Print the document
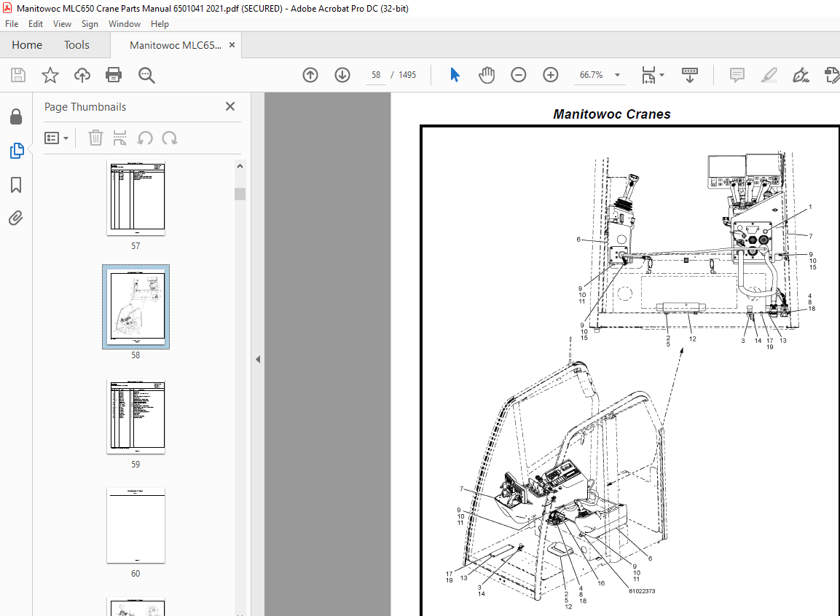 114,75
